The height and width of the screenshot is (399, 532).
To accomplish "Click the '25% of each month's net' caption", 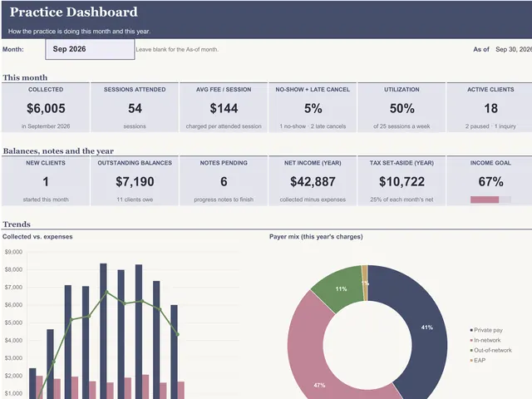I will tap(401, 199).
